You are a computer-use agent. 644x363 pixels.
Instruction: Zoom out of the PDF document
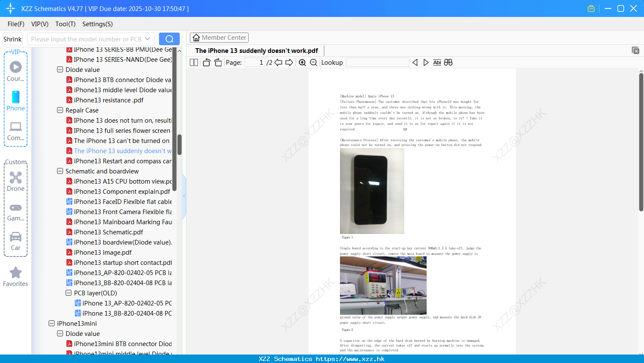tap(313, 63)
